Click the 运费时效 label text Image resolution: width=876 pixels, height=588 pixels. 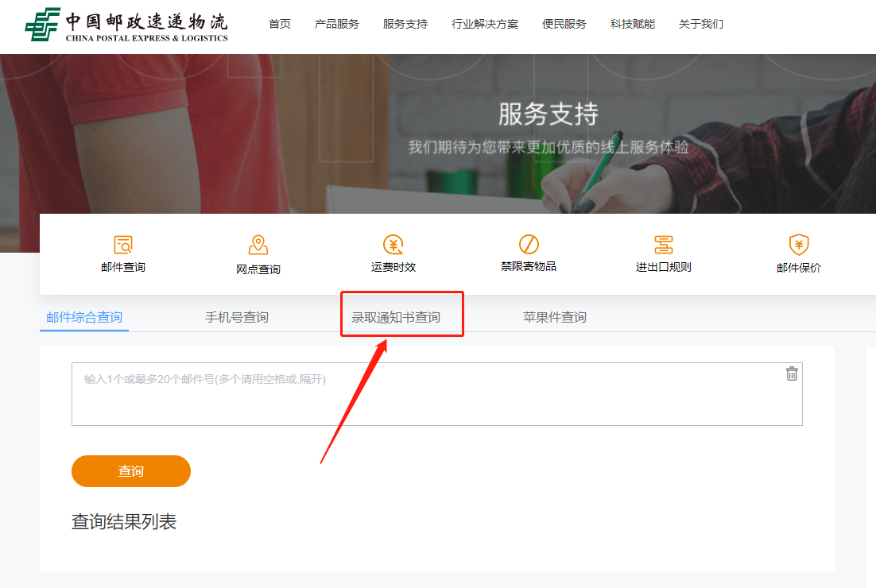pos(393,267)
